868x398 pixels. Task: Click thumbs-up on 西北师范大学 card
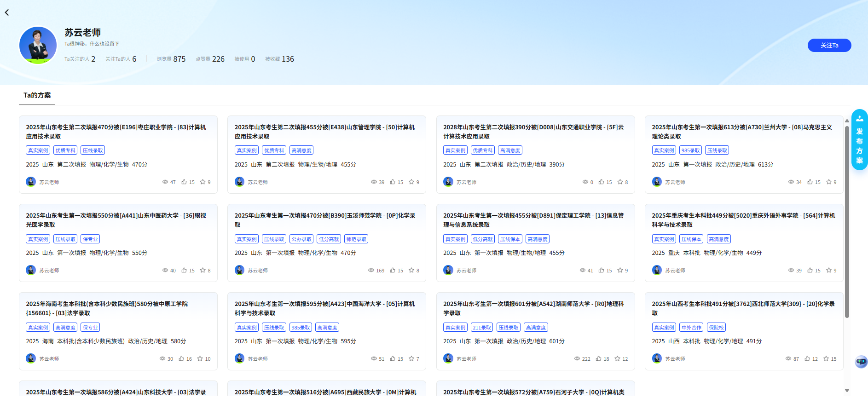click(x=807, y=358)
